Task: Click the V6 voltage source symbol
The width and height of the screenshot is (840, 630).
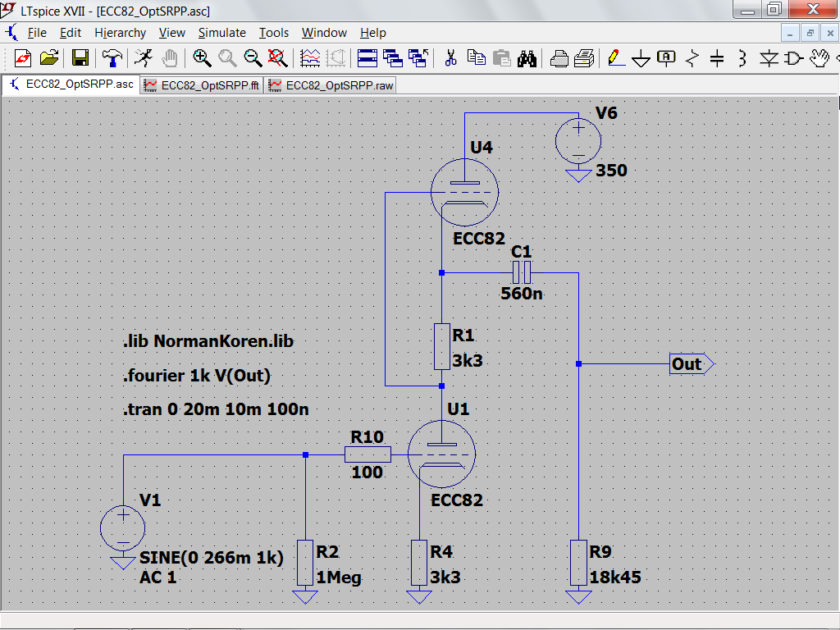Action: pos(578,141)
